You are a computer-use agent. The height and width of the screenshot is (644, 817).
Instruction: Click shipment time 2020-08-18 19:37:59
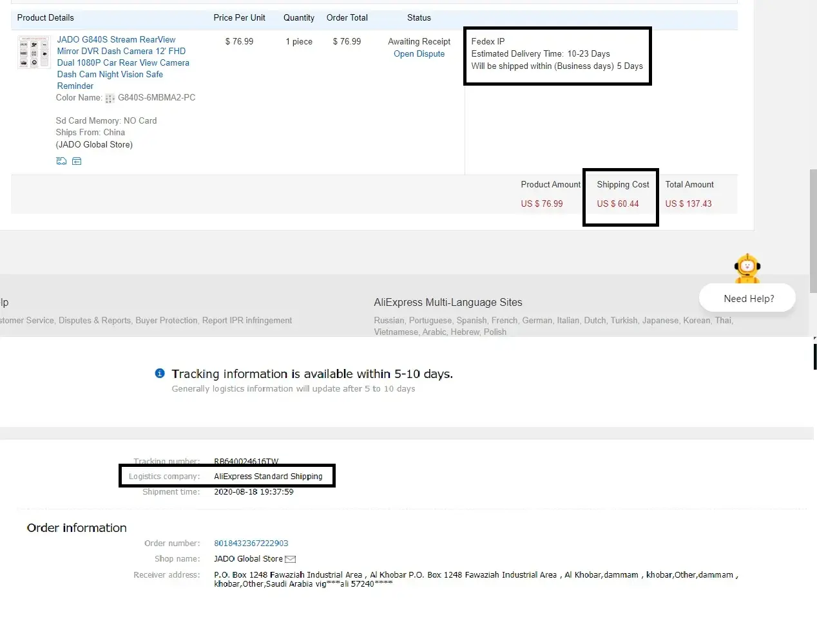tap(254, 491)
